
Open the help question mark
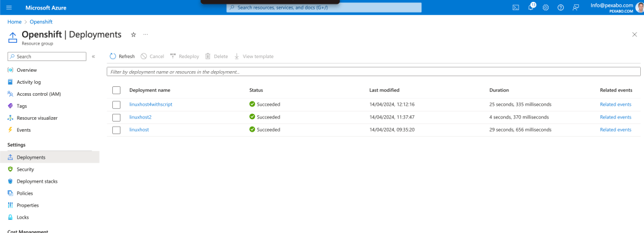(561, 8)
